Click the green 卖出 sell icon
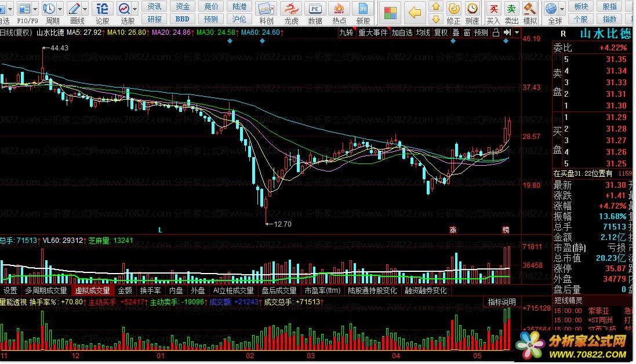This screenshot has height=364, width=636. (511, 8)
